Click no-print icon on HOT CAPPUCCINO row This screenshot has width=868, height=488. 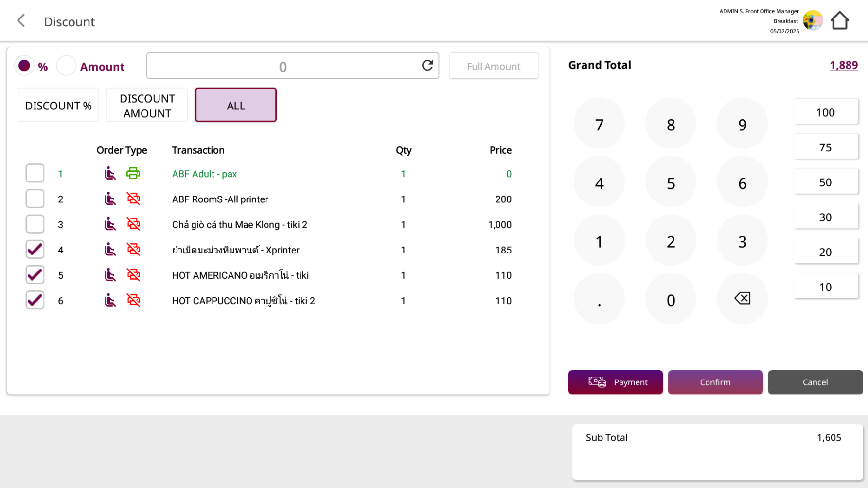(x=133, y=300)
